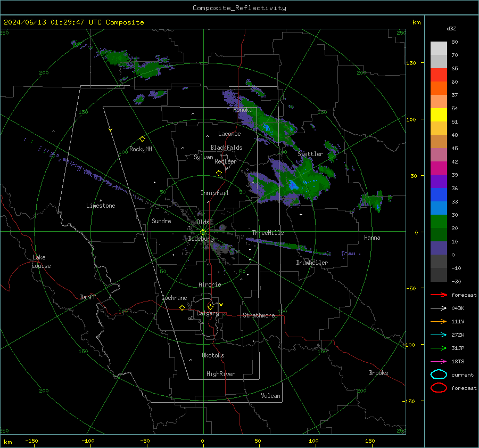Click the Strathmore label

tap(259, 315)
